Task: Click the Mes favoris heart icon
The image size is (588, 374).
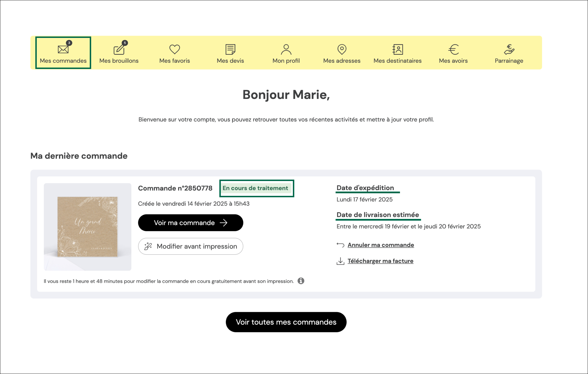Action: [x=174, y=49]
